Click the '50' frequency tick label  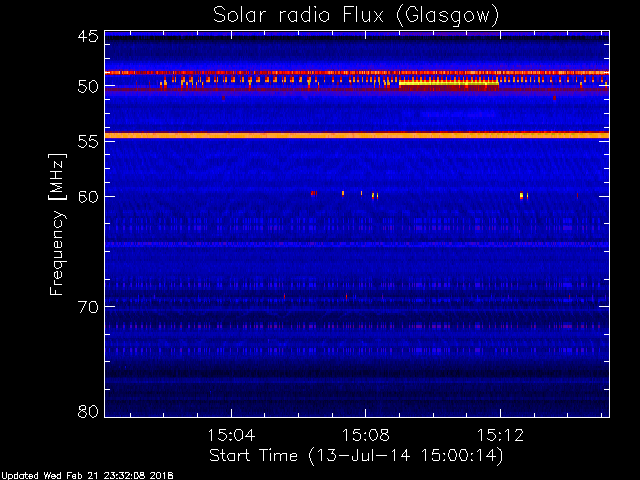click(x=88, y=87)
